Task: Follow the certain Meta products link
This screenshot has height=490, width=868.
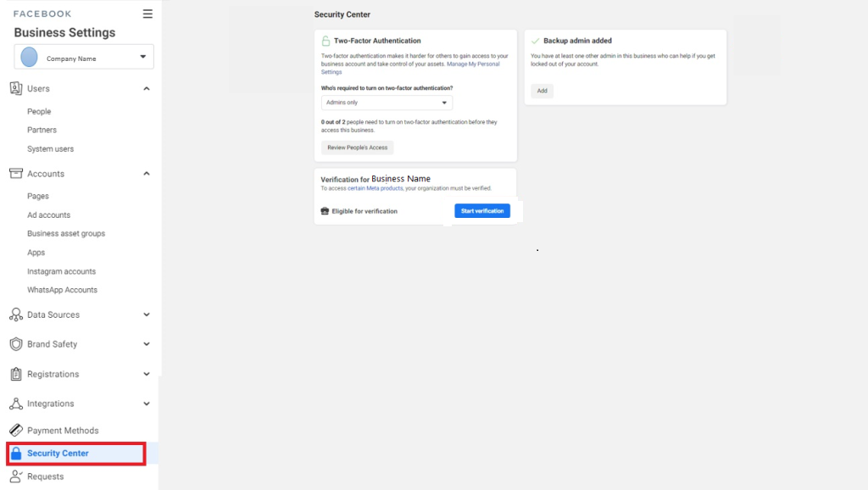Action: tap(376, 188)
